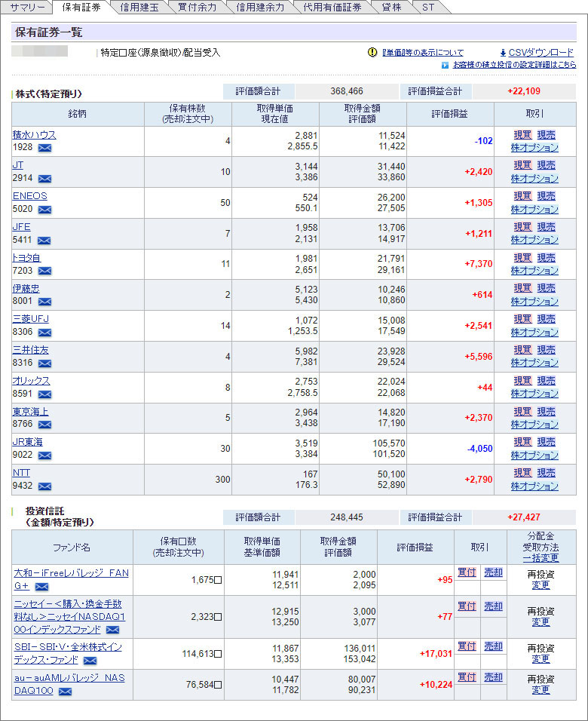Open the お客様の積立投信の設定詳細 link
588x721 pixels.
pyautogui.click(x=513, y=65)
